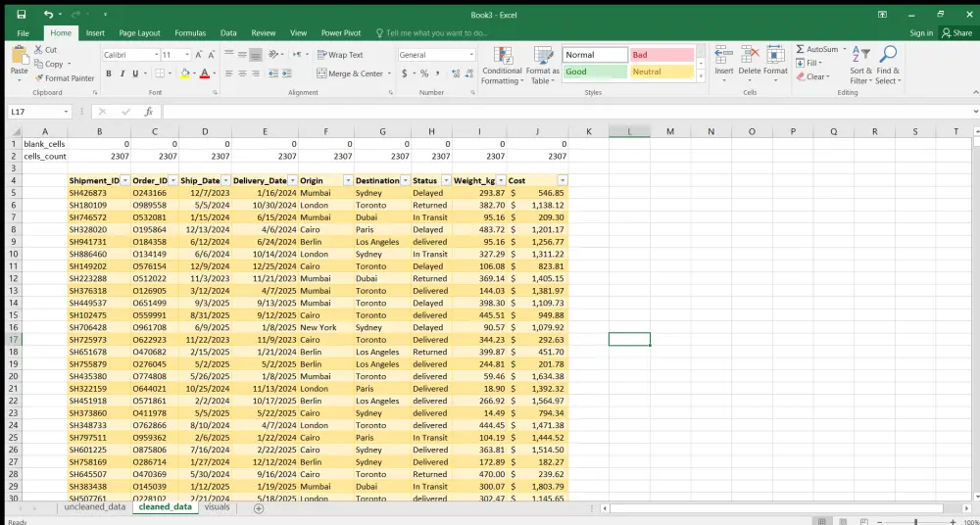Viewport: 980px width, 525px height.
Task: Click the Increase Indent icon
Action: point(287,73)
